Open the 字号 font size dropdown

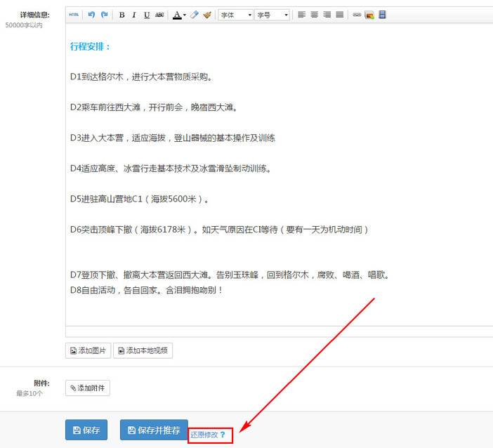tap(272, 15)
